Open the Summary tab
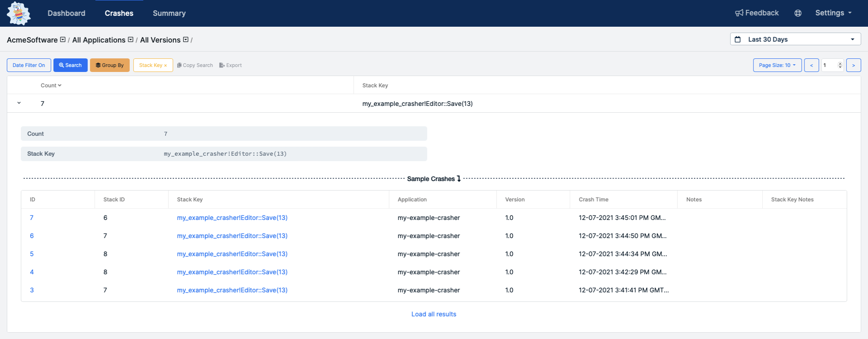The width and height of the screenshot is (868, 339). point(169,13)
